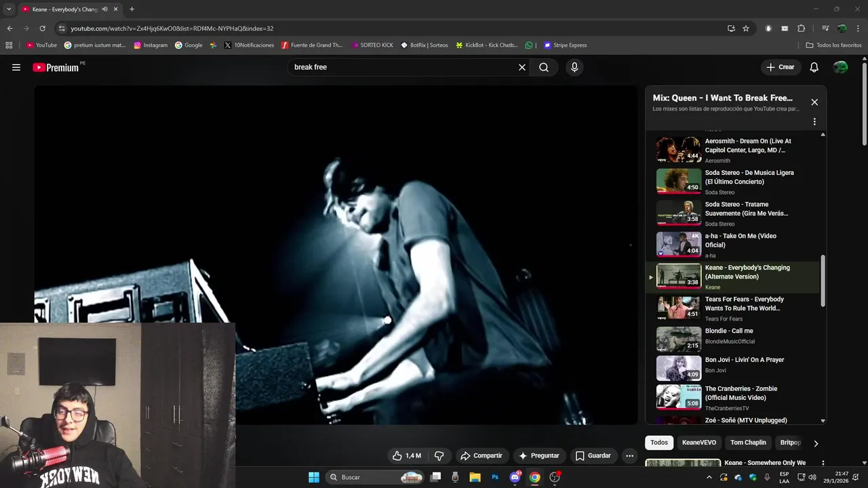This screenshot has height=488, width=868.
Task: Open the 10Notificaciones bookmark
Action: coord(249,45)
